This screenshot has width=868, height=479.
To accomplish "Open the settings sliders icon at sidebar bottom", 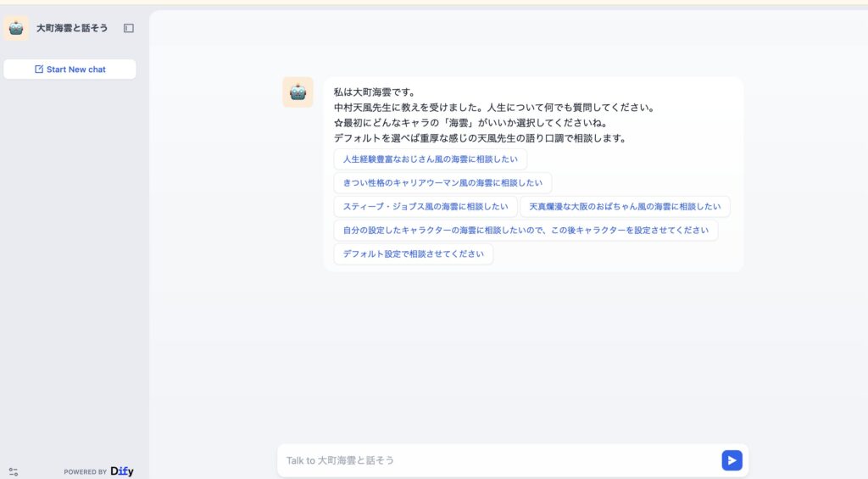I will [14, 472].
